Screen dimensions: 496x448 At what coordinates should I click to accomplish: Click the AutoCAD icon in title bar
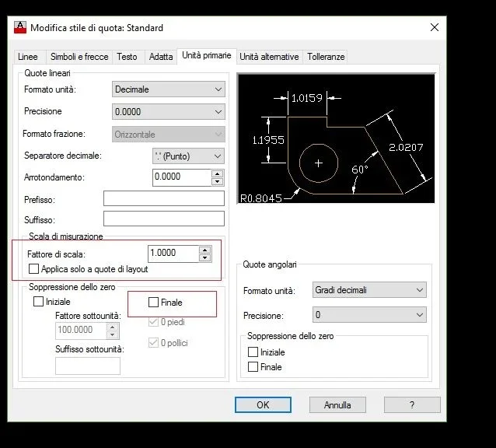[20, 27]
